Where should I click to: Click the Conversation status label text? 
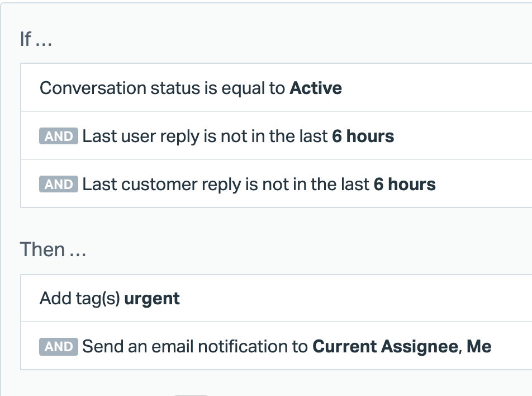[120, 88]
